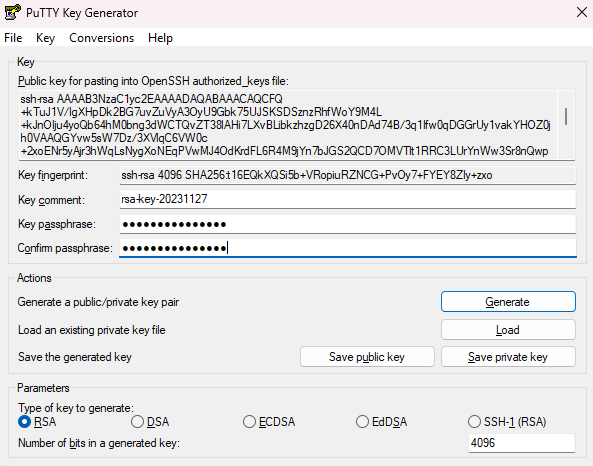Click the Key comment field
This screenshot has height=466, width=593.
coord(348,199)
